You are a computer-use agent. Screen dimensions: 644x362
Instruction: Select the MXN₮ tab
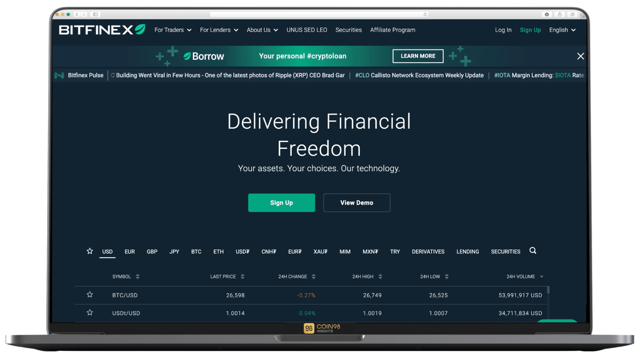tap(370, 252)
